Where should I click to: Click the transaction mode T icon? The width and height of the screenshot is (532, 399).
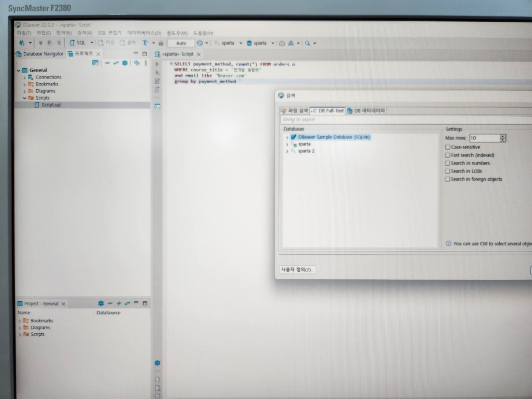pos(145,43)
